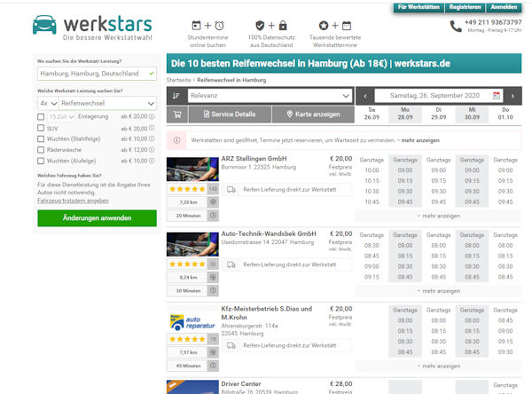532x394 pixels.
Task: Click delivery truck icon for Auto-Technik-Wandsbek
Action: (231, 264)
